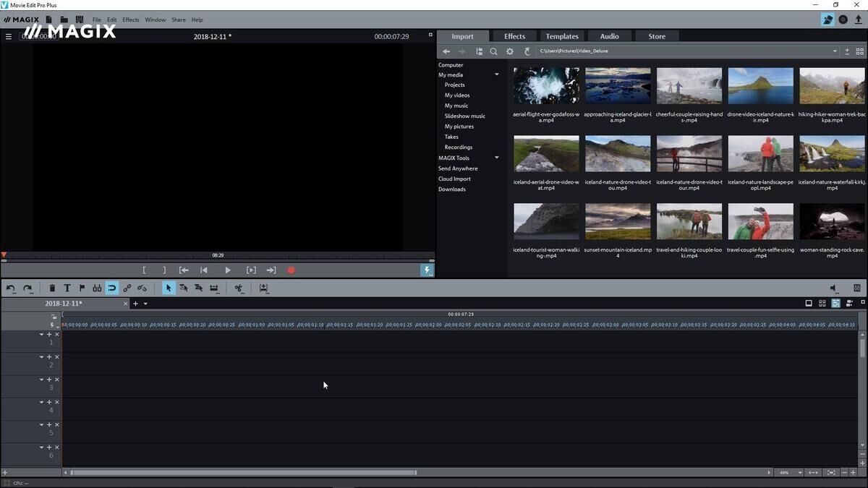868x488 pixels.
Task: Select the Title editor T tool
Action: [x=67, y=288]
